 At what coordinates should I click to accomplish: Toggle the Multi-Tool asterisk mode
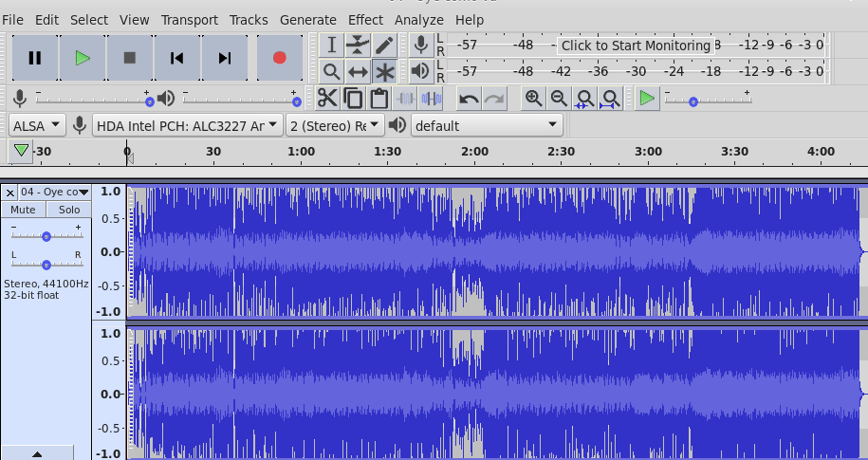pyautogui.click(x=384, y=71)
